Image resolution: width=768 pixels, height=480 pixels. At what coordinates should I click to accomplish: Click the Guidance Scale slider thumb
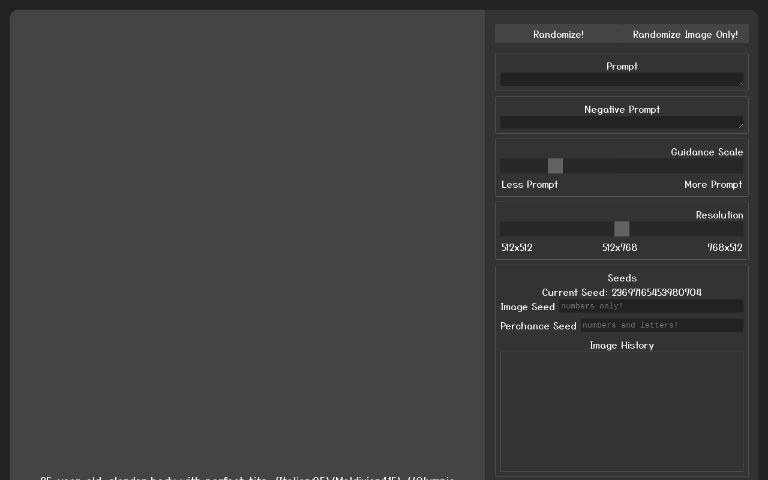[555, 166]
